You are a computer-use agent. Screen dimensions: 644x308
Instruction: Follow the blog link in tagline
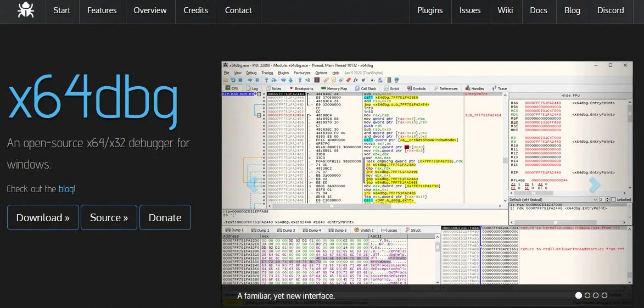coord(65,189)
